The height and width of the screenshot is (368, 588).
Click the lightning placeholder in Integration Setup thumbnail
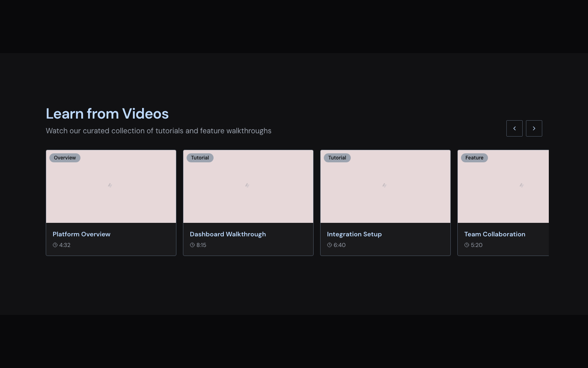pyautogui.click(x=385, y=186)
